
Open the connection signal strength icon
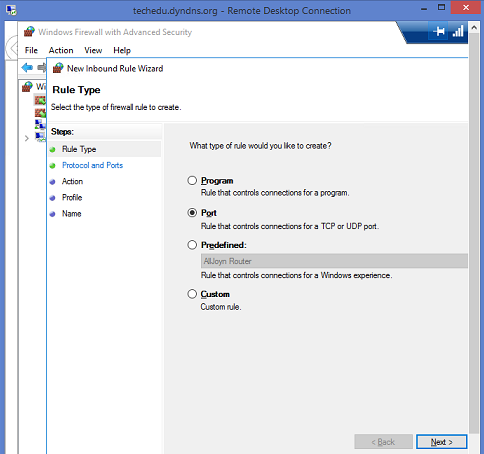tap(458, 31)
